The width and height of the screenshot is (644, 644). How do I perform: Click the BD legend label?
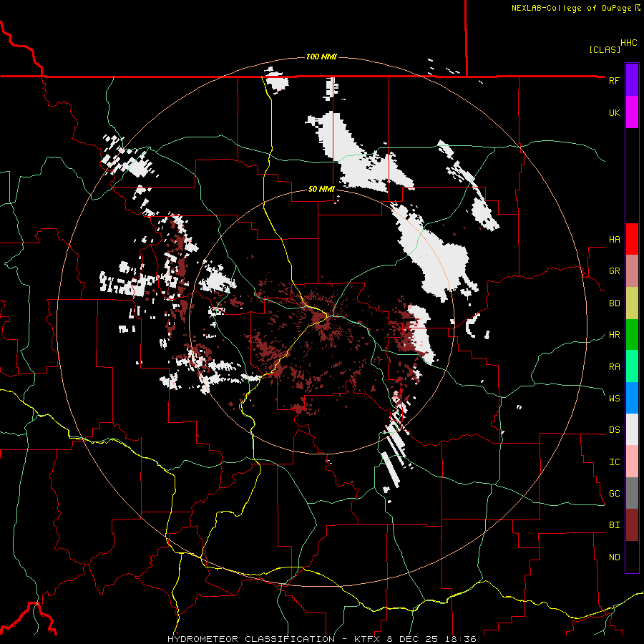[x=614, y=303]
